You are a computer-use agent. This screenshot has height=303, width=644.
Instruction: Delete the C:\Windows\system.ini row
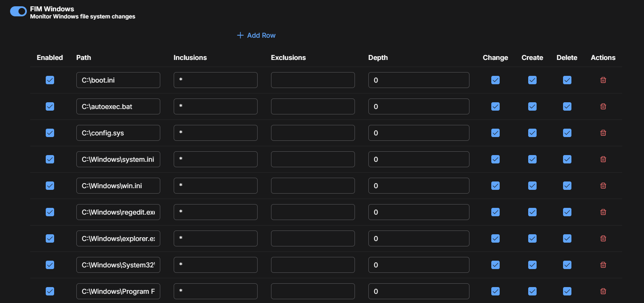click(603, 159)
